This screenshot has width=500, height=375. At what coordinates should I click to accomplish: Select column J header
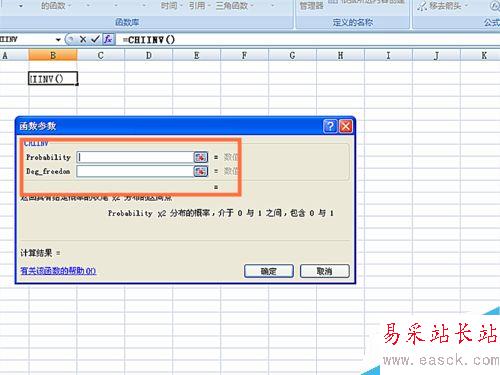pyautogui.click(x=436, y=55)
